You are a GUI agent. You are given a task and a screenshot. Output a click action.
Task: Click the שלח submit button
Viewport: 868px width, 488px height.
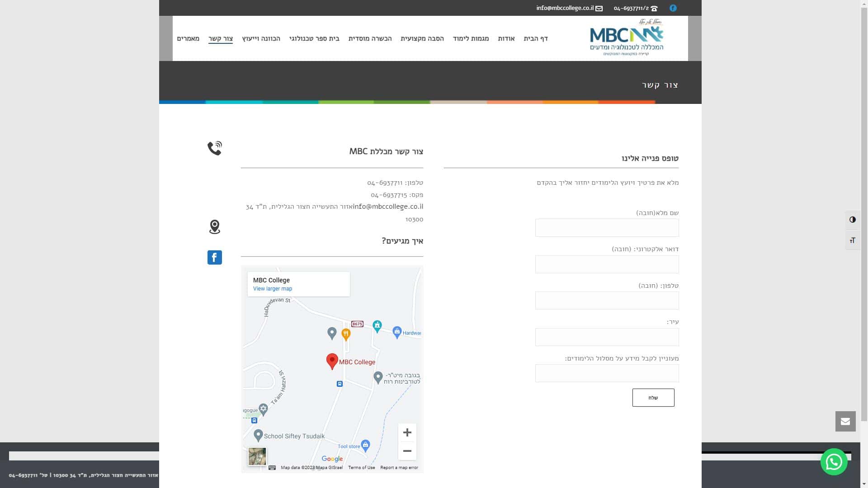[x=653, y=398]
